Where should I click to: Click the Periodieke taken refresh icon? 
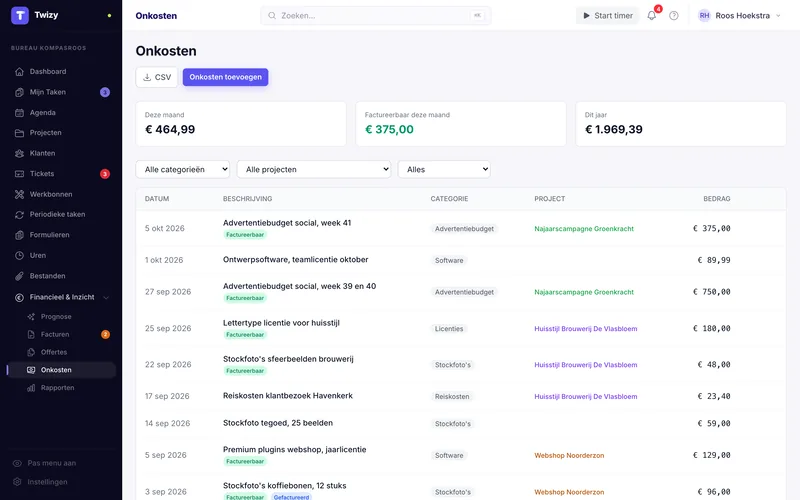pyautogui.click(x=19, y=215)
